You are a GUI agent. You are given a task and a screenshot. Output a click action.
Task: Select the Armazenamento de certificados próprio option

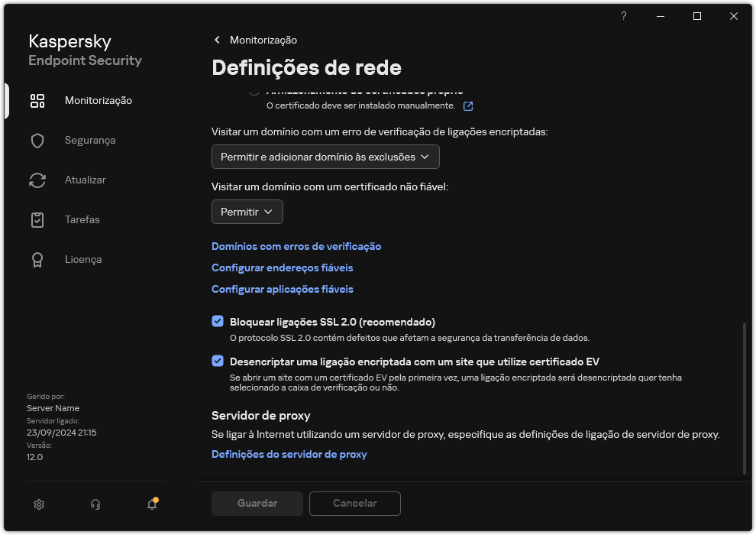point(253,89)
